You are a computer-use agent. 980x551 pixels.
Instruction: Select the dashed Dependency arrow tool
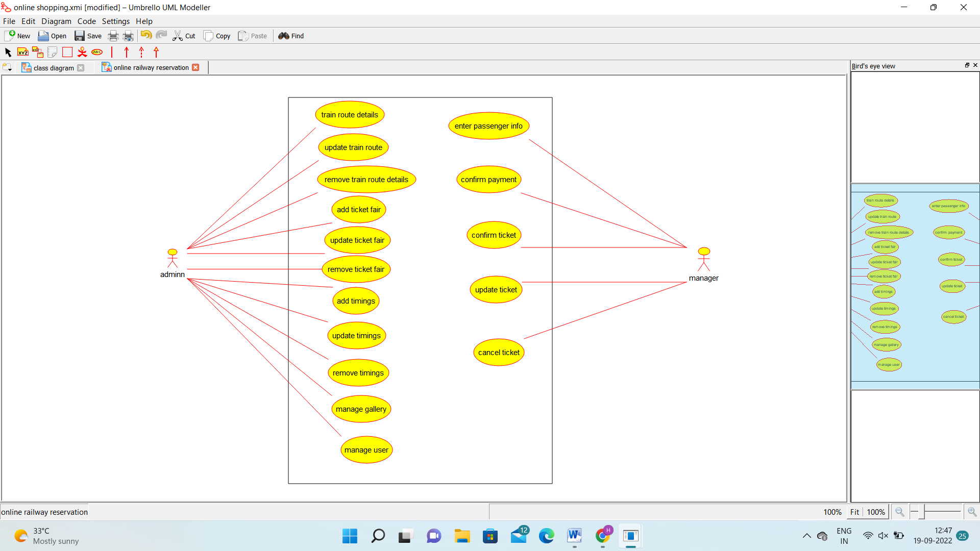click(141, 52)
